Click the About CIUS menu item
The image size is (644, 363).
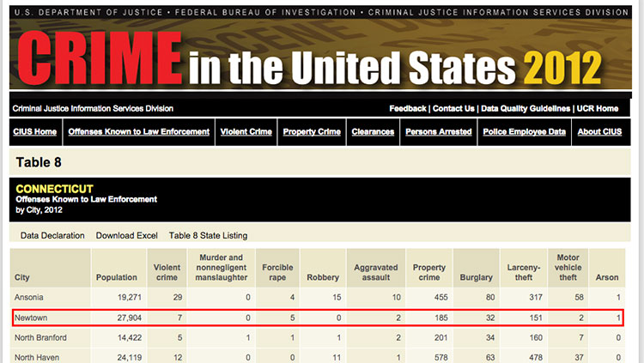[x=599, y=131]
